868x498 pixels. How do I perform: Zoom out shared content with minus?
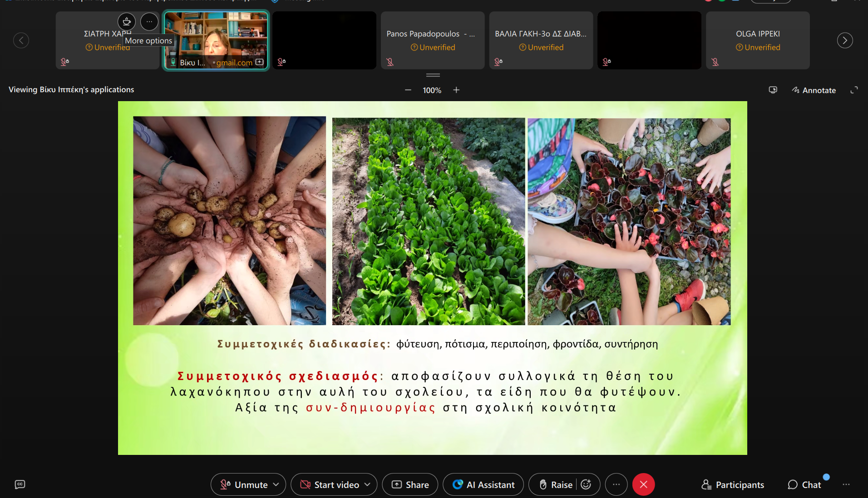(408, 90)
